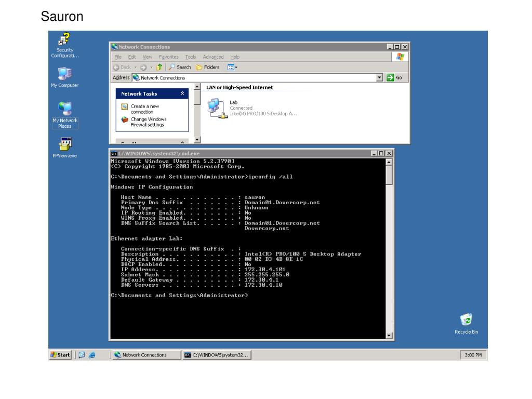
Task: Toggle the Folders pane
Action: tap(208, 67)
